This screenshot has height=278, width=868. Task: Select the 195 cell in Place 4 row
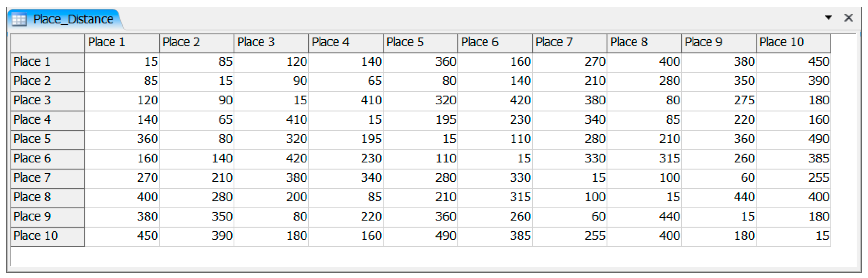pyautogui.click(x=420, y=120)
